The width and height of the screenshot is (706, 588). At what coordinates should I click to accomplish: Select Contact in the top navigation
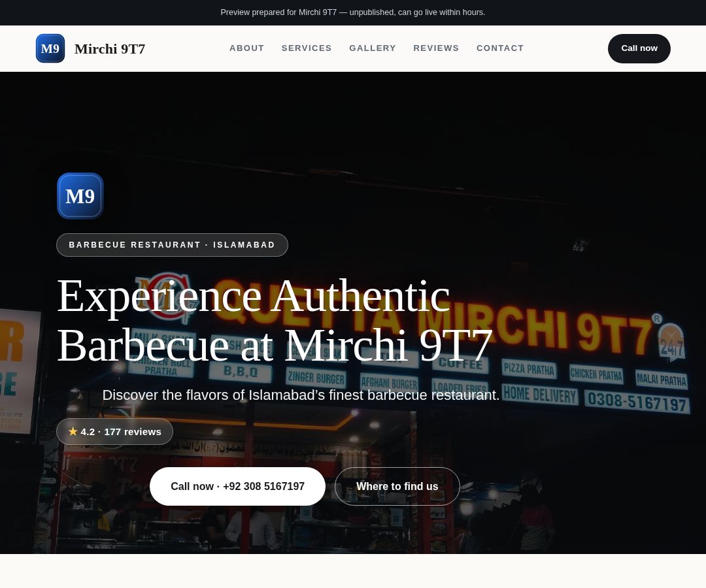(x=500, y=48)
